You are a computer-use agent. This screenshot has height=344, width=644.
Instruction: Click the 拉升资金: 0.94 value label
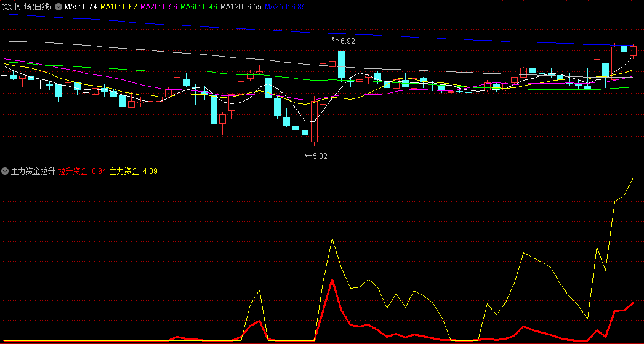point(82,171)
